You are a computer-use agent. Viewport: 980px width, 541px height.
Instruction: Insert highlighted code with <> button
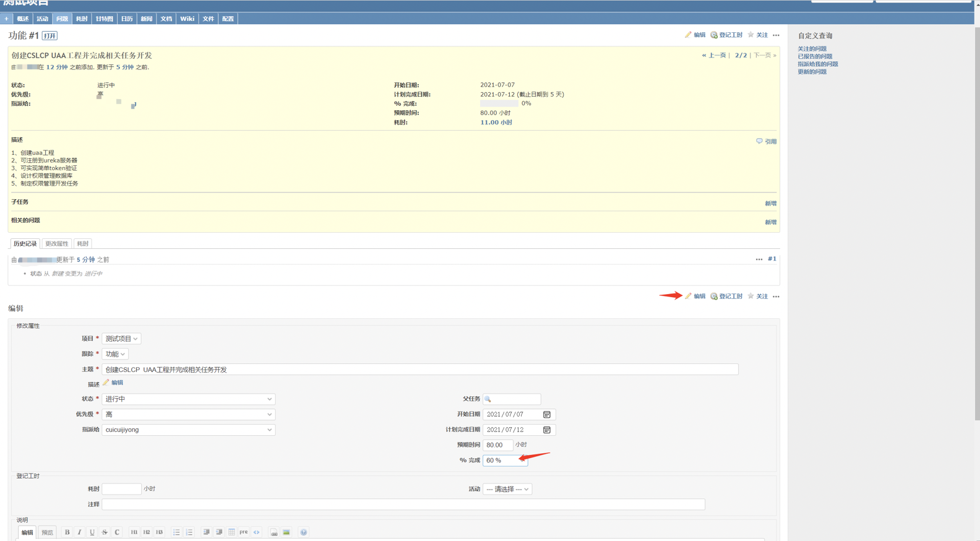256,532
